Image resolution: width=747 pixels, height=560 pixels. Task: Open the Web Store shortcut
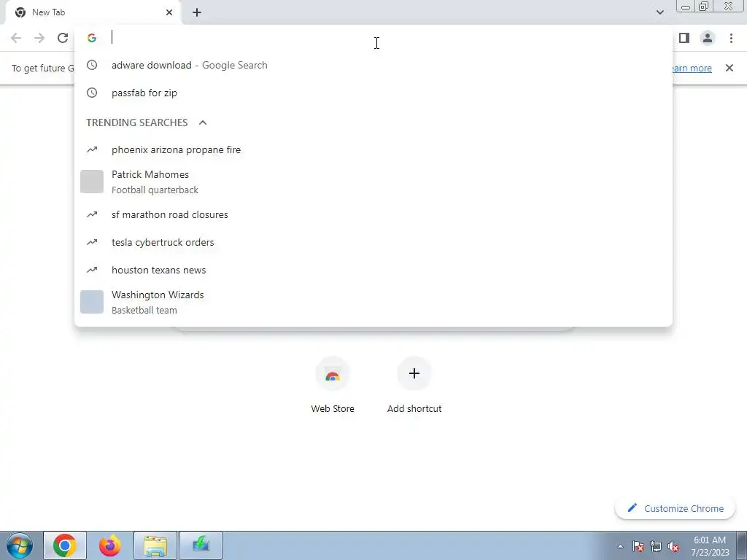333,385
